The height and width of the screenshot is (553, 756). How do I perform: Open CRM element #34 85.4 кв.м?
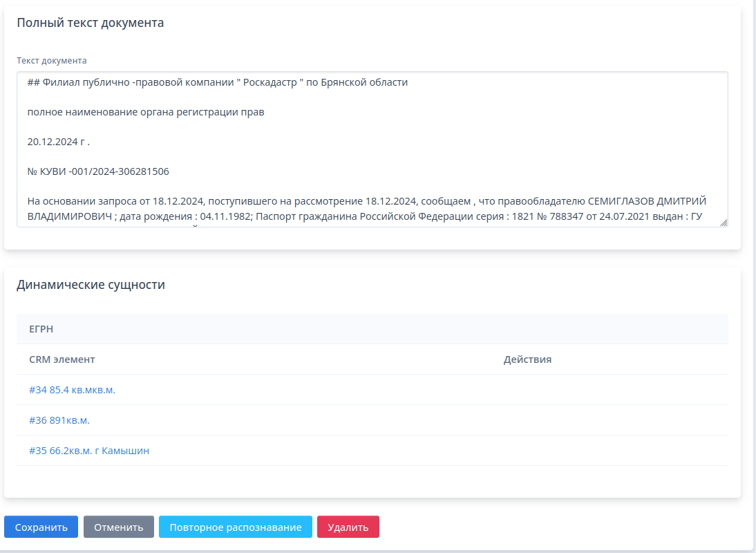[72, 390]
